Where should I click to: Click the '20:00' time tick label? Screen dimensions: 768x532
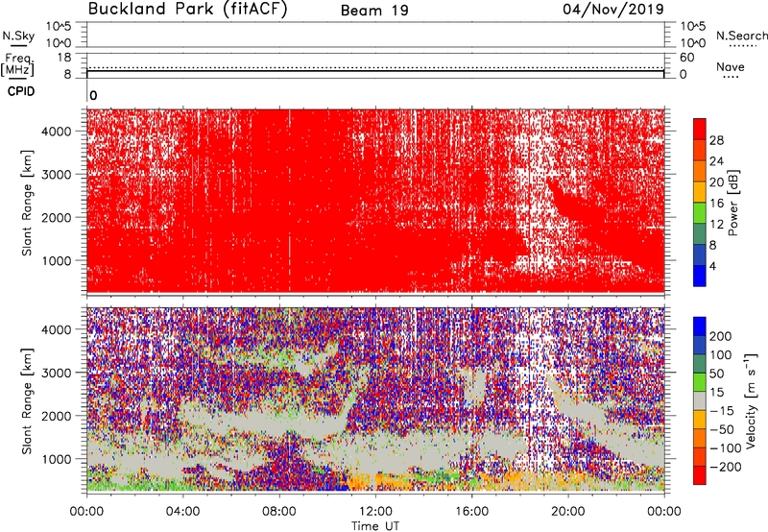(x=568, y=512)
